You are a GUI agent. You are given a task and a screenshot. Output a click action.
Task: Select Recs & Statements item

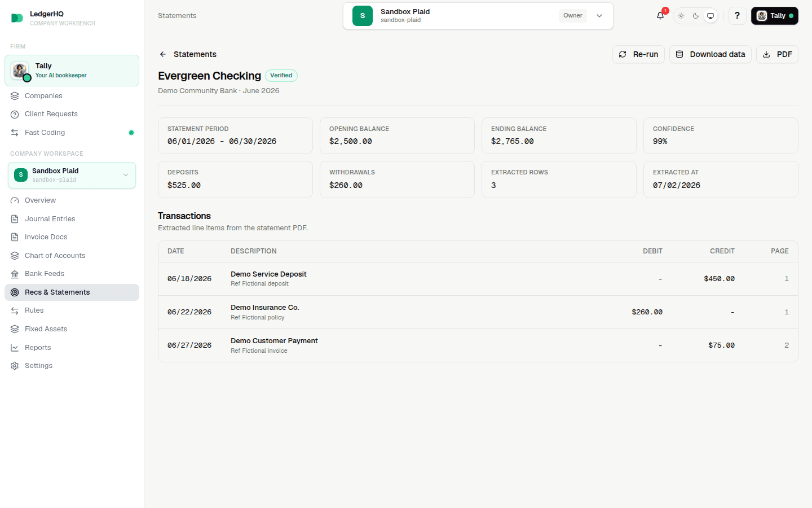pos(72,292)
